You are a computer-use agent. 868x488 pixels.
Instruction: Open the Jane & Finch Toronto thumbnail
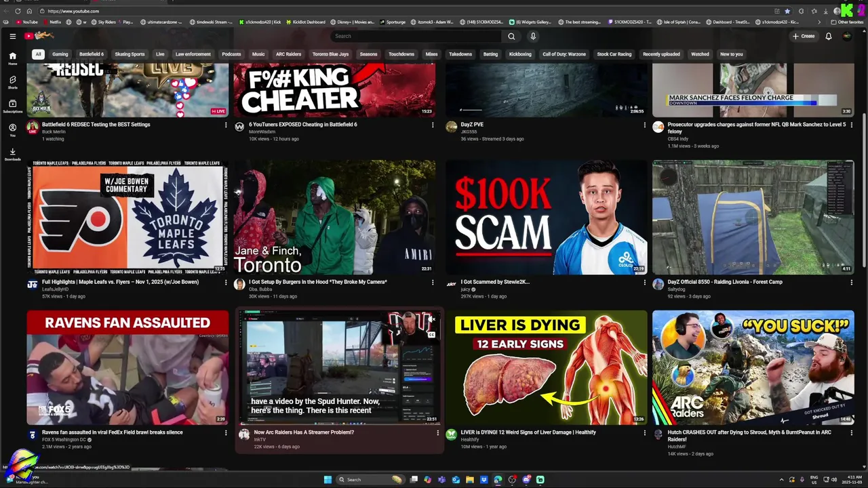pyautogui.click(x=334, y=217)
